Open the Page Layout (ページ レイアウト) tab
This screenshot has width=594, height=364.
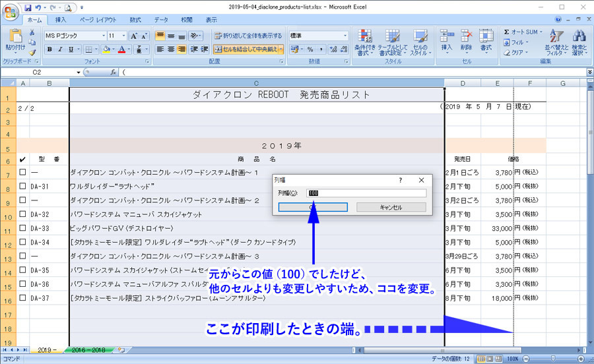(98, 20)
